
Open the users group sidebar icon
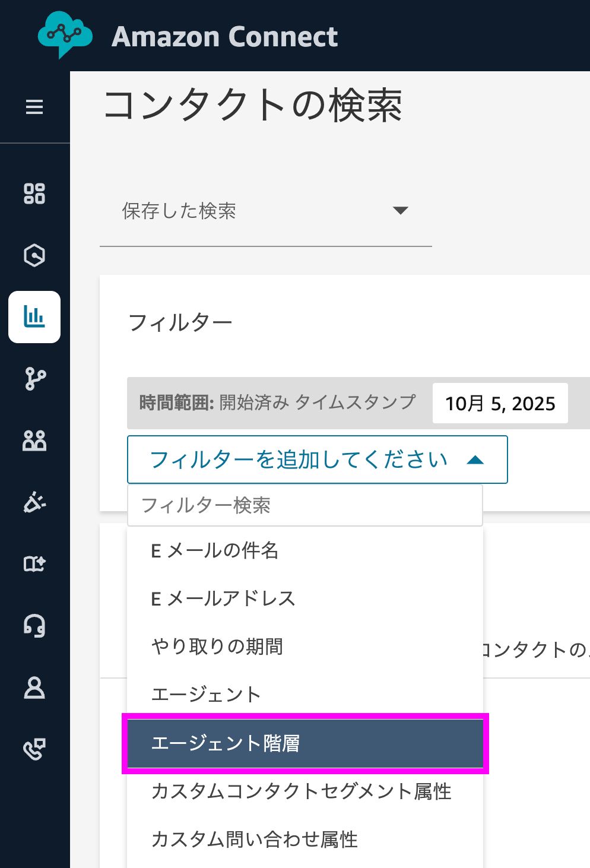pos(34,441)
